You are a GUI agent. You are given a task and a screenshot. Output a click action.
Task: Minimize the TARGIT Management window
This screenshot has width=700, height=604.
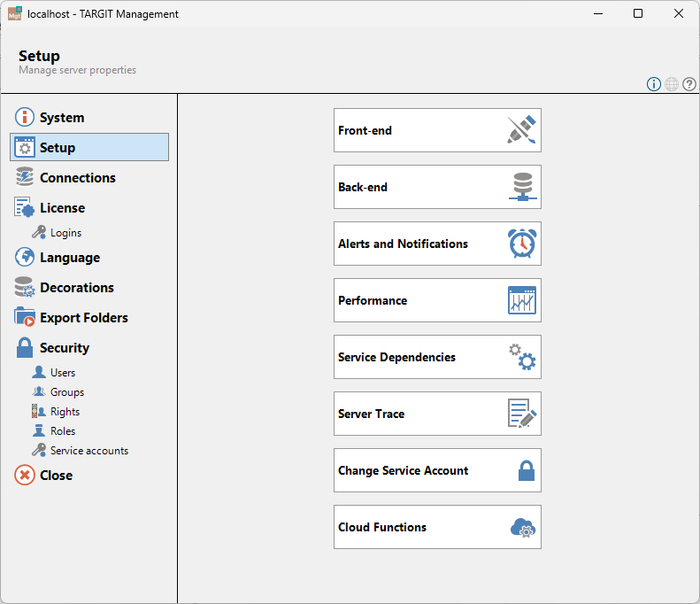tap(598, 13)
